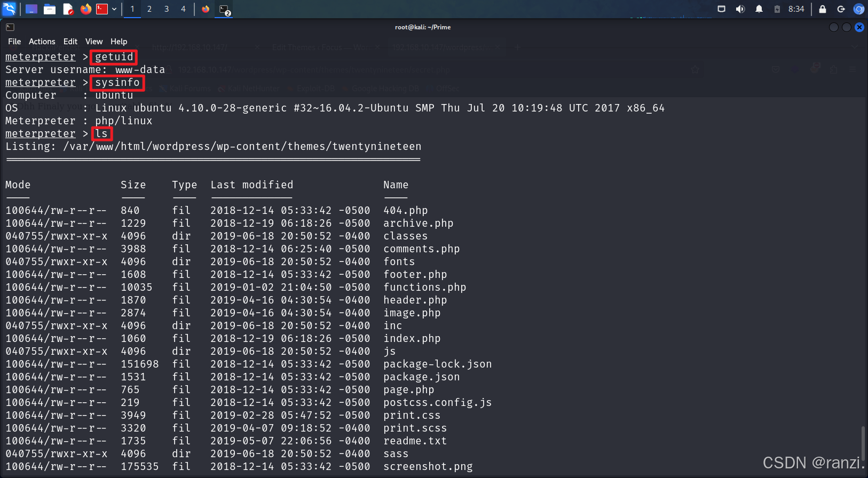868x478 pixels.
Task: Click the sysinfo command text
Action: [x=117, y=83]
